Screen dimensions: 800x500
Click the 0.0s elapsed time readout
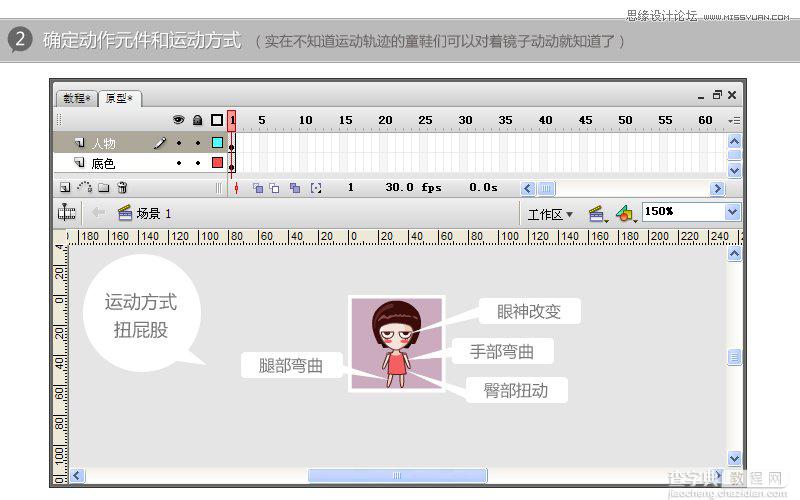[483, 187]
